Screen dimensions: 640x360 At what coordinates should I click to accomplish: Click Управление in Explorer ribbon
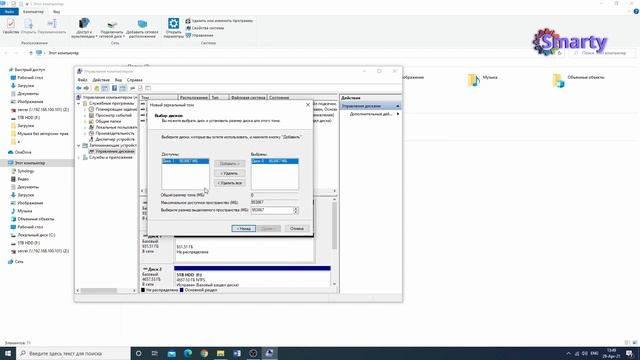tap(200, 36)
